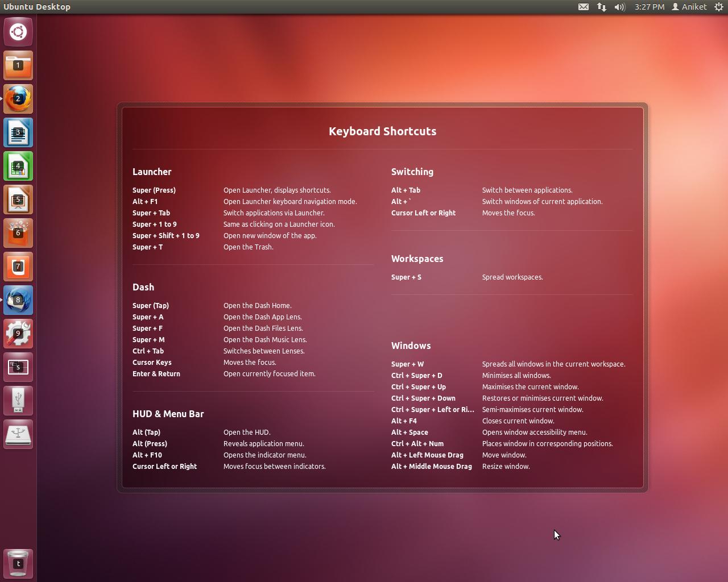Expand the network connection indicator menu

coord(601,7)
